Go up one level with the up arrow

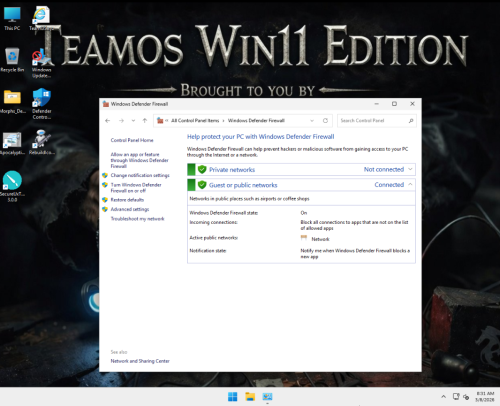click(145, 121)
